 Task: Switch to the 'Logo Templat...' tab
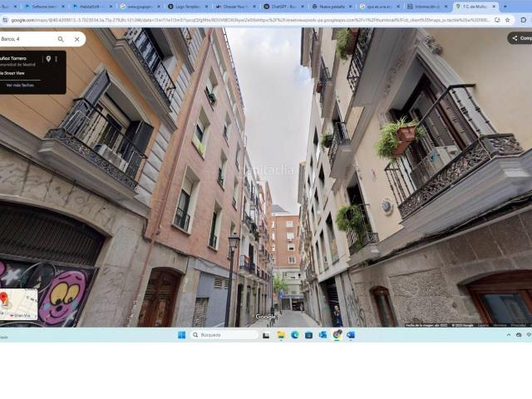point(186,7)
